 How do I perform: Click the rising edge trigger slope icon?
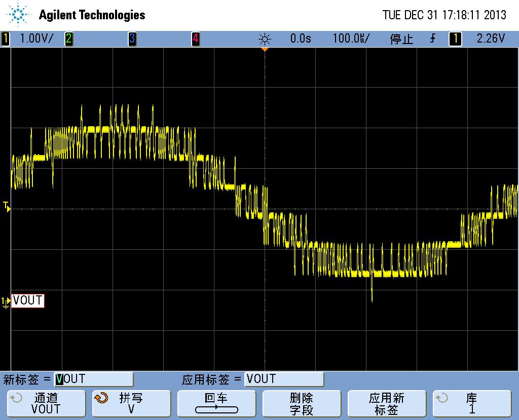pos(433,39)
